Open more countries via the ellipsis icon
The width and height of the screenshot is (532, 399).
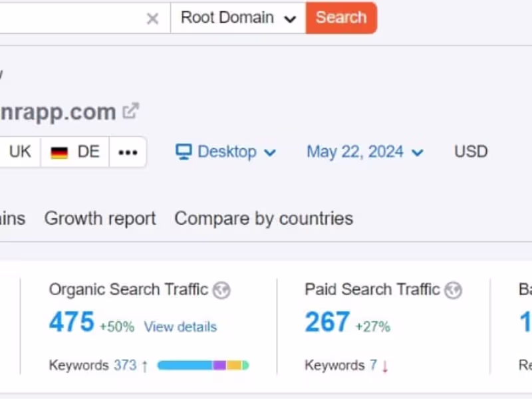coord(128,152)
